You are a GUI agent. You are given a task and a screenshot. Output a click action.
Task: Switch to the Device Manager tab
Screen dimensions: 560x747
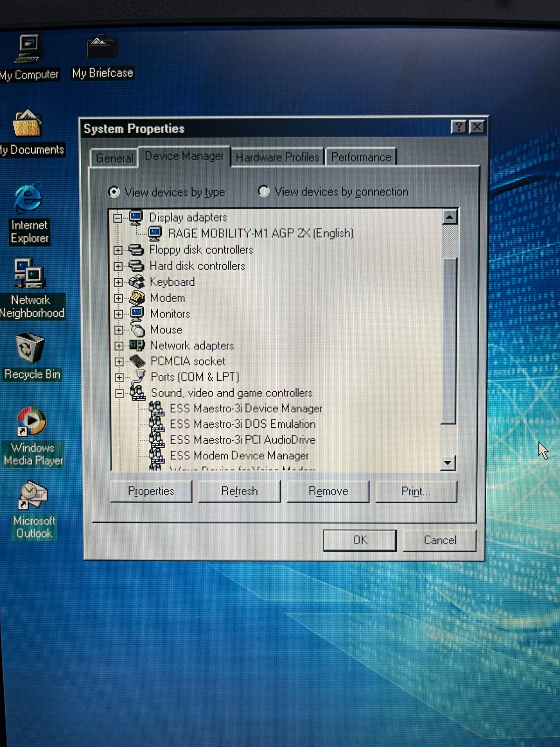click(x=184, y=156)
